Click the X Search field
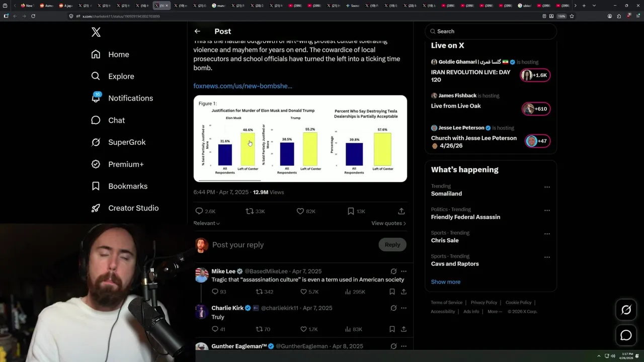 point(491,31)
